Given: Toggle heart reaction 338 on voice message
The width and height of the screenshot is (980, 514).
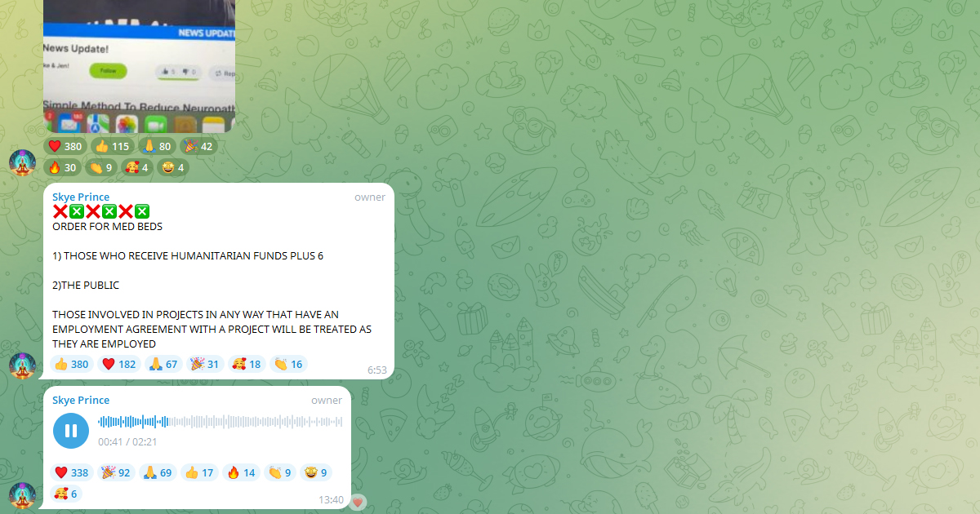Looking at the screenshot, I should (71, 472).
